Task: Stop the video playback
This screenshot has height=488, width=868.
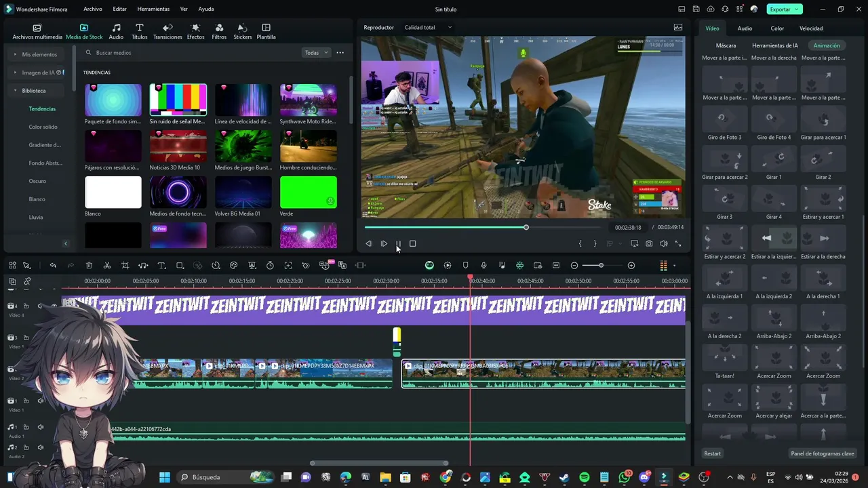Action: click(412, 243)
